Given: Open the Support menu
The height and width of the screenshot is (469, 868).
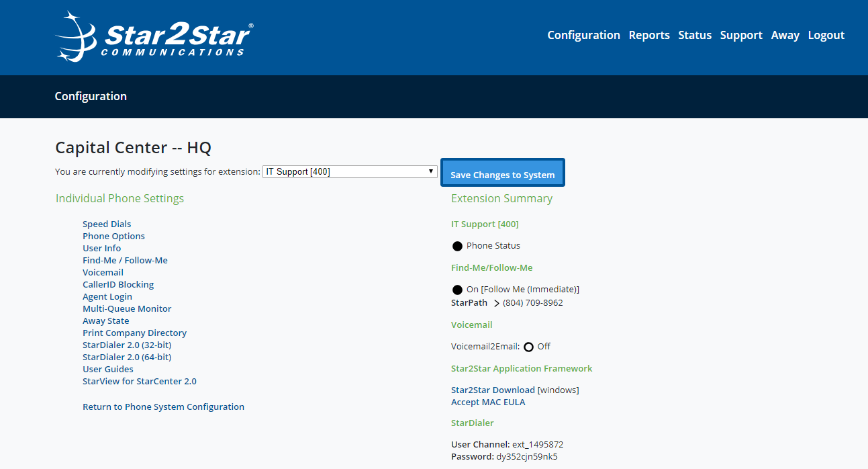Looking at the screenshot, I should (741, 35).
